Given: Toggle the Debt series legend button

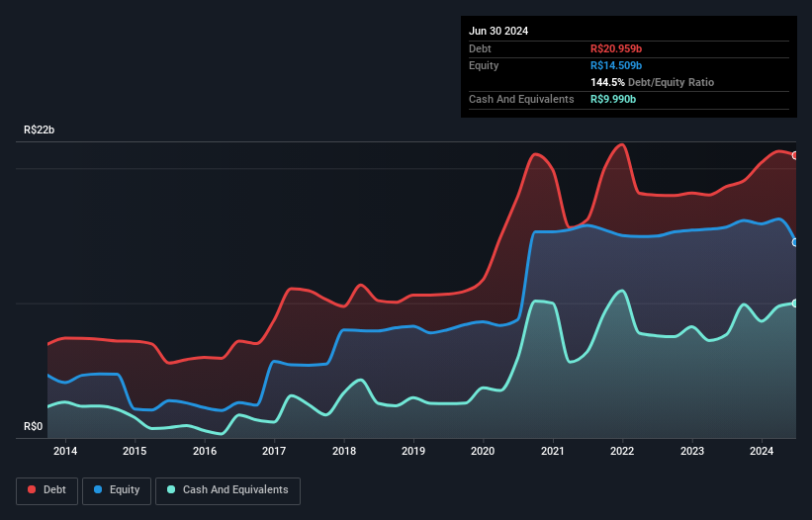Looking at the screenshot, I should (47, 490).
